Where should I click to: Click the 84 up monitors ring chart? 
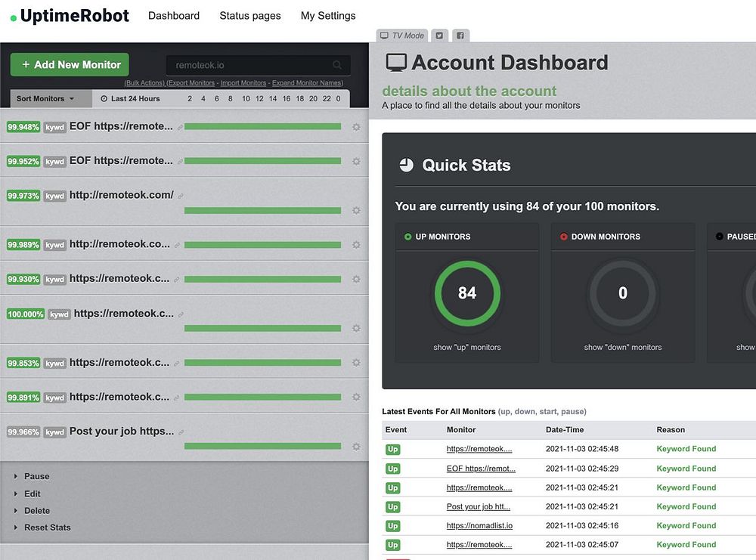click(x=467, y=293)
